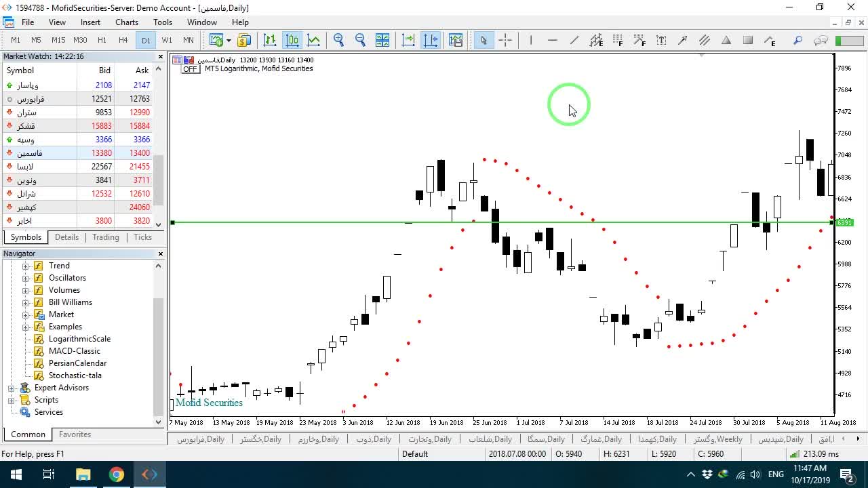Click the green horizontal line price marker
The image size is (868, 488).
[x=844, y=222]
